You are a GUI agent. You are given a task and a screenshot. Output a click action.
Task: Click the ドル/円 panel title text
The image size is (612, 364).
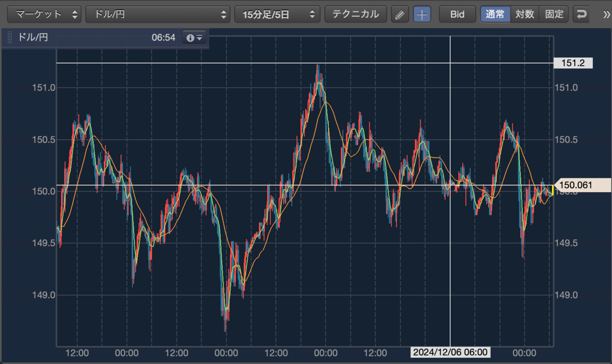click(33, 38)
